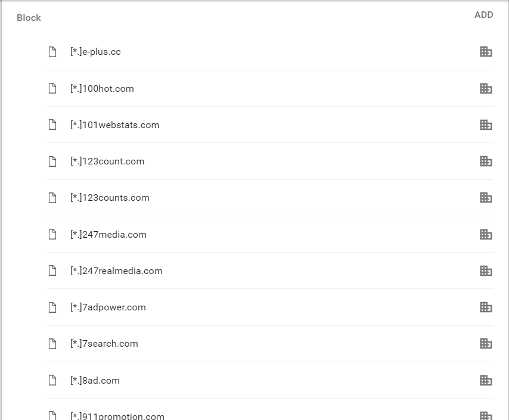Click the building icon beside 247media.com
The width and height of the screenshot is (509, 420).
click(486, 234)
